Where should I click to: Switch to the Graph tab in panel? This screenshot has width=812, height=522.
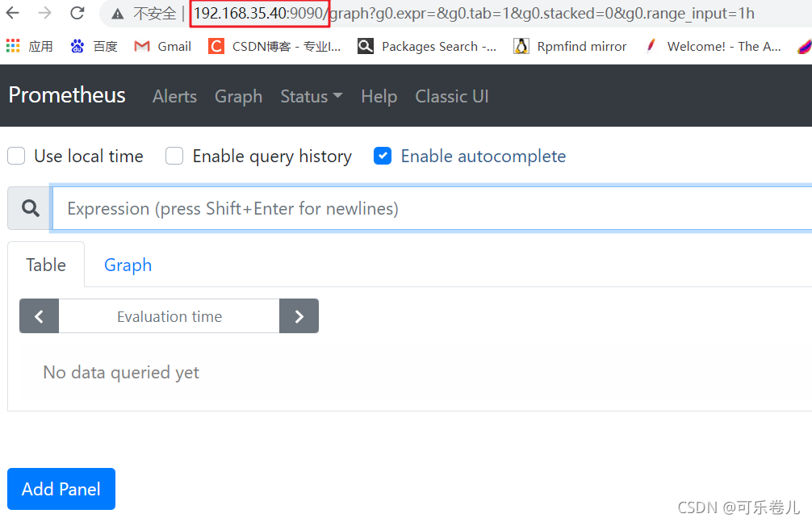128,265
